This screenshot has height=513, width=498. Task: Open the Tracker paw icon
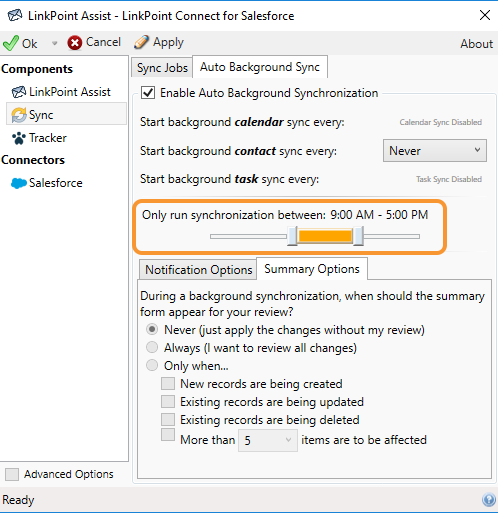pyautogui.click(x=19, y=138)
